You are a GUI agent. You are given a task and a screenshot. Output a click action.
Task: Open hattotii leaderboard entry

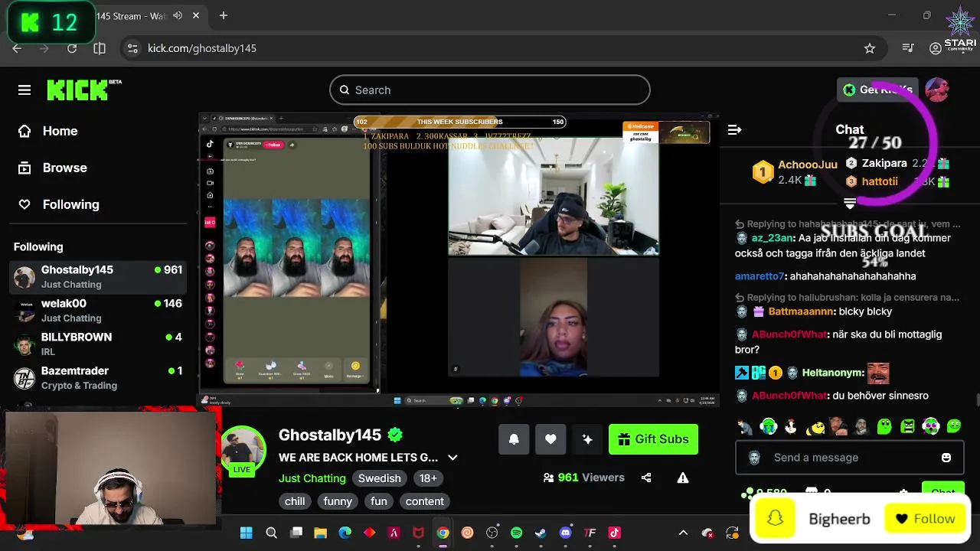[897, 181]
